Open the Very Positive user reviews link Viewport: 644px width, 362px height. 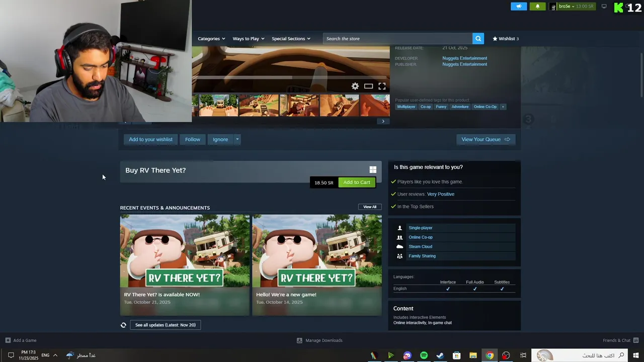(x=441, y=194)
